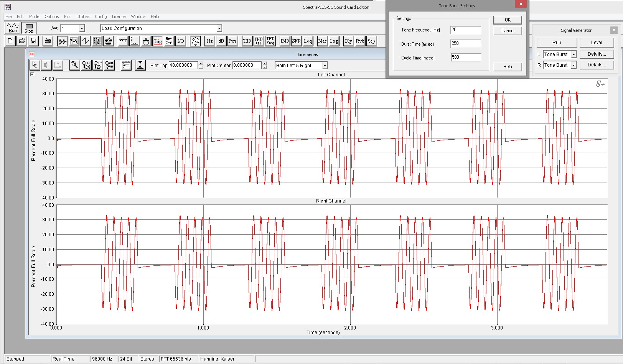
Task: Open the Mode menu
Action: [34, 16]
